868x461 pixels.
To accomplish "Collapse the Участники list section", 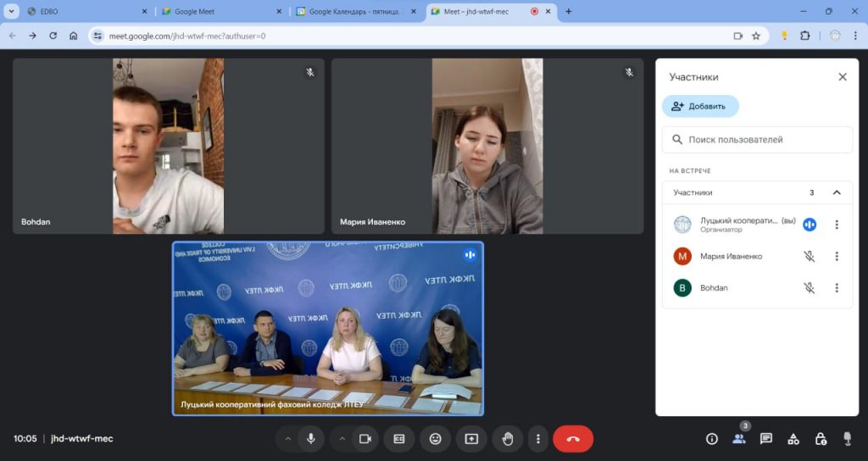I will pos(837,192).
